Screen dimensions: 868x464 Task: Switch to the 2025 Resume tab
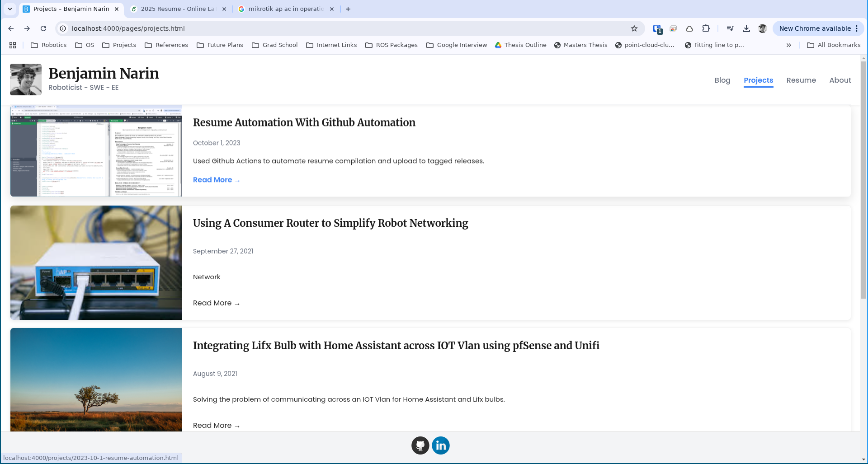pos(176,9)
